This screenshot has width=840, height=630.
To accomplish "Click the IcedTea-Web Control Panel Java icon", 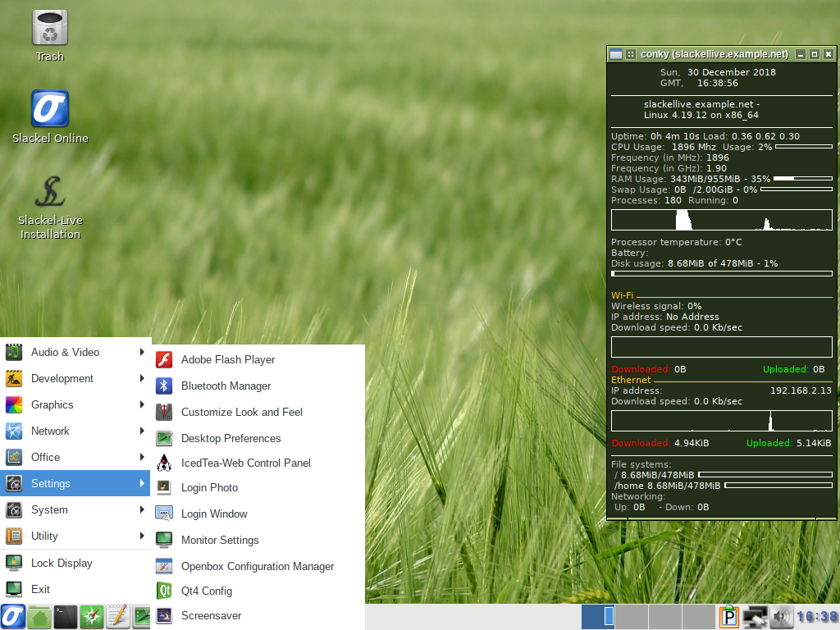I will [164, 463].
